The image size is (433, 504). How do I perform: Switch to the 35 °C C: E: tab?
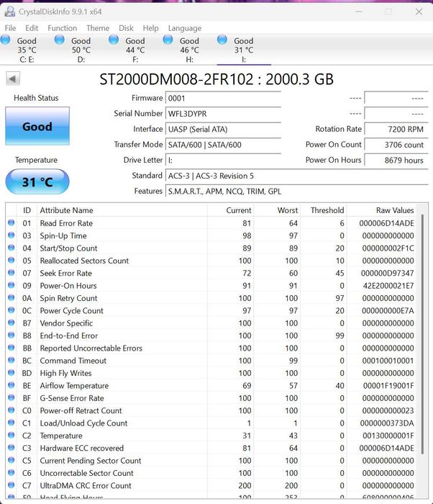(27, 50)
